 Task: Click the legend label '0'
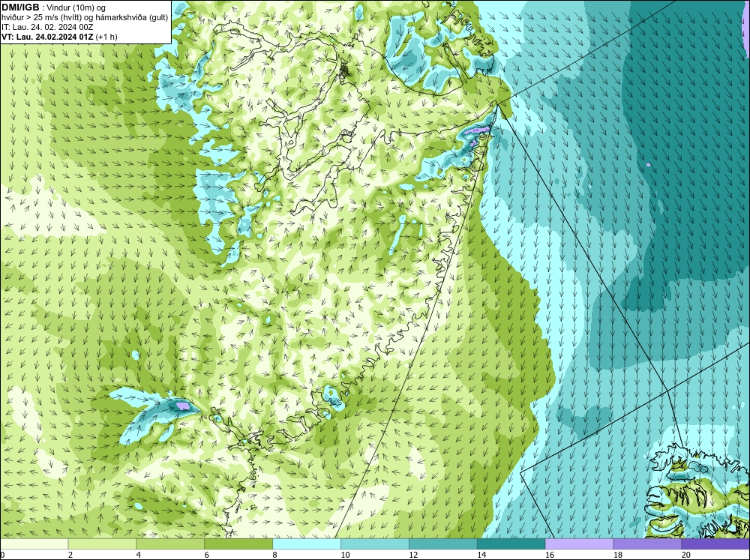coord(2,555)
